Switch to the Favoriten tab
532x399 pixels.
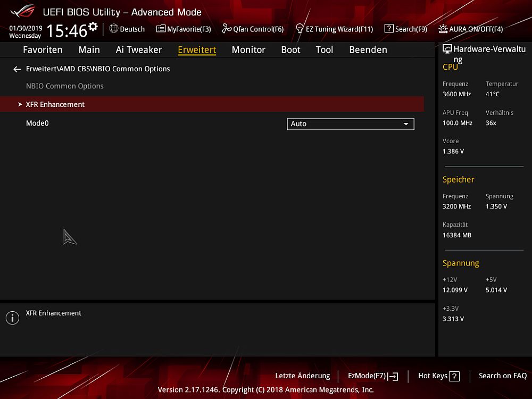tap(43, 50)
